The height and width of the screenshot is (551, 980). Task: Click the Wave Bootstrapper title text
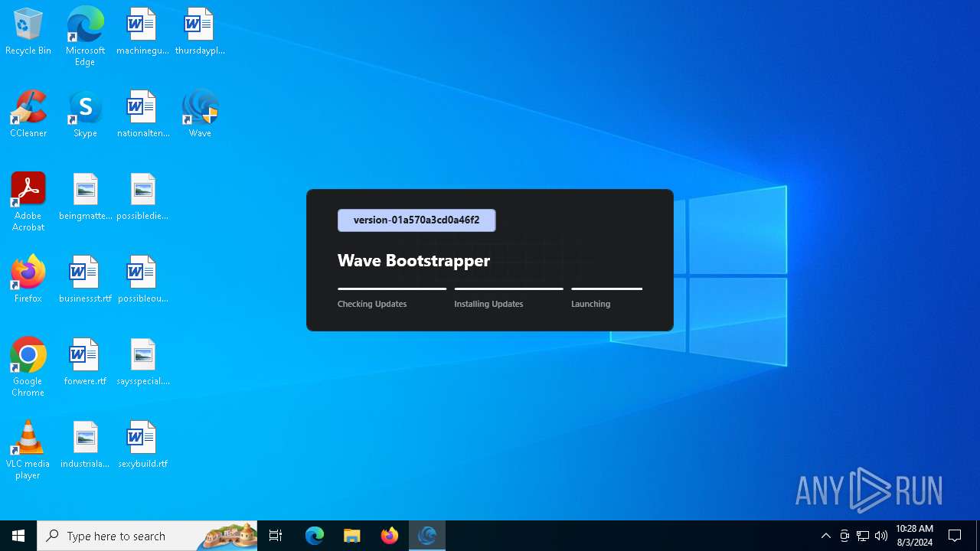tap(413, 260)
